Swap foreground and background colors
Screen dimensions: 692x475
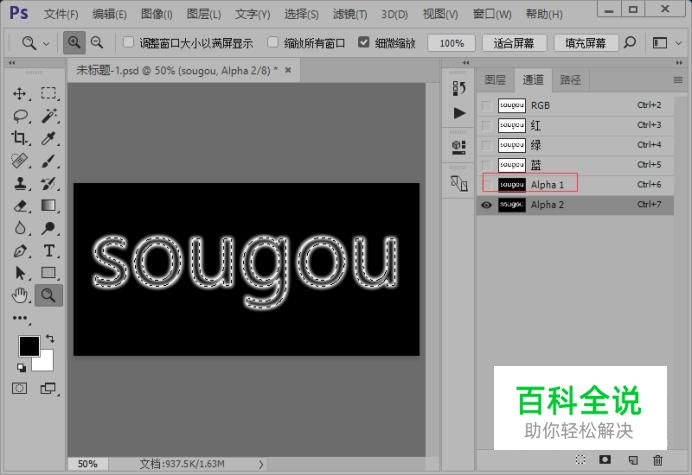coord(50,339)
